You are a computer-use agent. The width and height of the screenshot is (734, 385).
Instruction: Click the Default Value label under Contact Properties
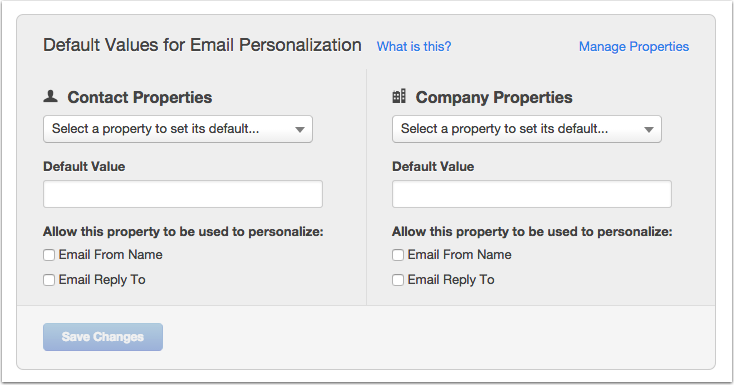click(x=84, y=166)
